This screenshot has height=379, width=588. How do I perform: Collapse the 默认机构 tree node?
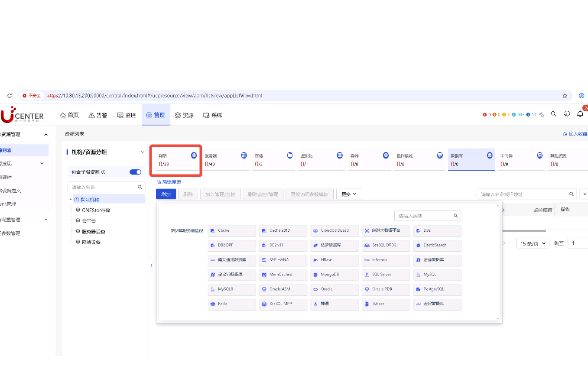tap(71, 200)
